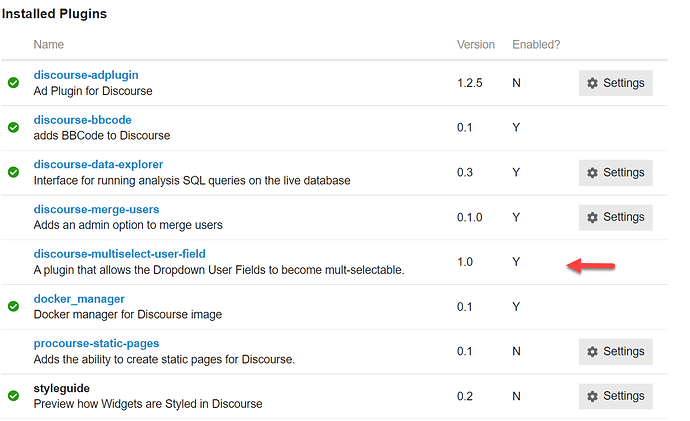
Task: Select 'Docker manager for Discourse image' description
Action: tap(128, 315)
